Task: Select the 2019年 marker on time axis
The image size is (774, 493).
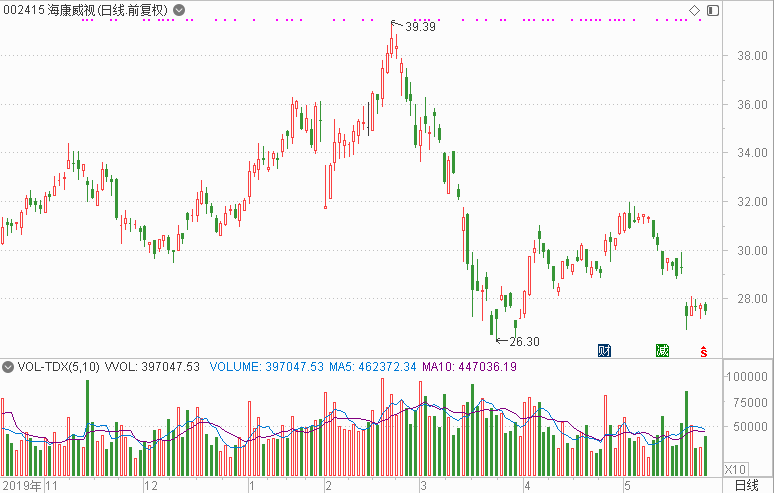Action: click(22, 486)
